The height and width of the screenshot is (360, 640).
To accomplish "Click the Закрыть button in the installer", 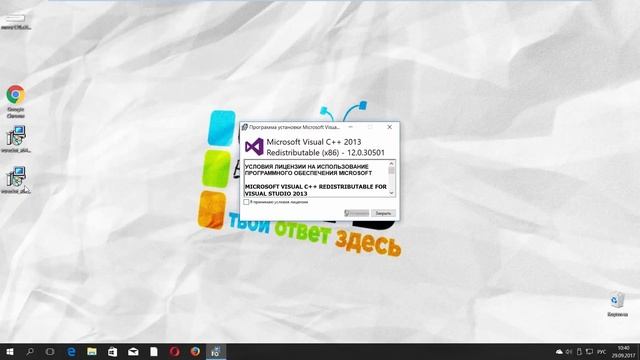I will 383,213.
